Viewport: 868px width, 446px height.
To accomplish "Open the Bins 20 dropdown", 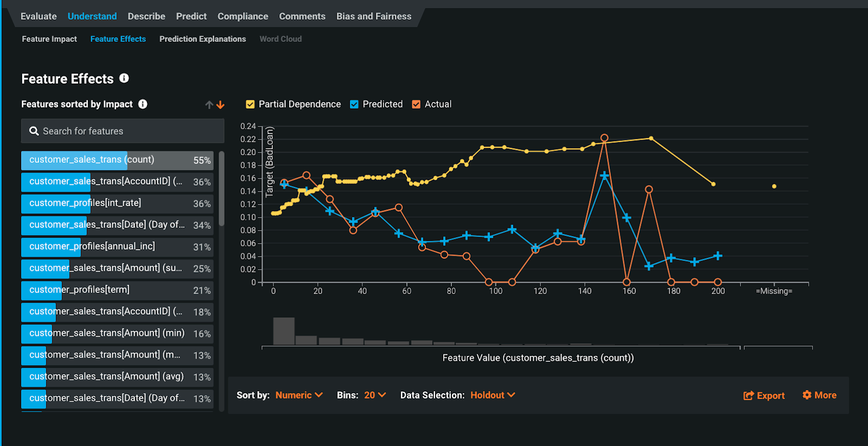I will click(375, 395).
